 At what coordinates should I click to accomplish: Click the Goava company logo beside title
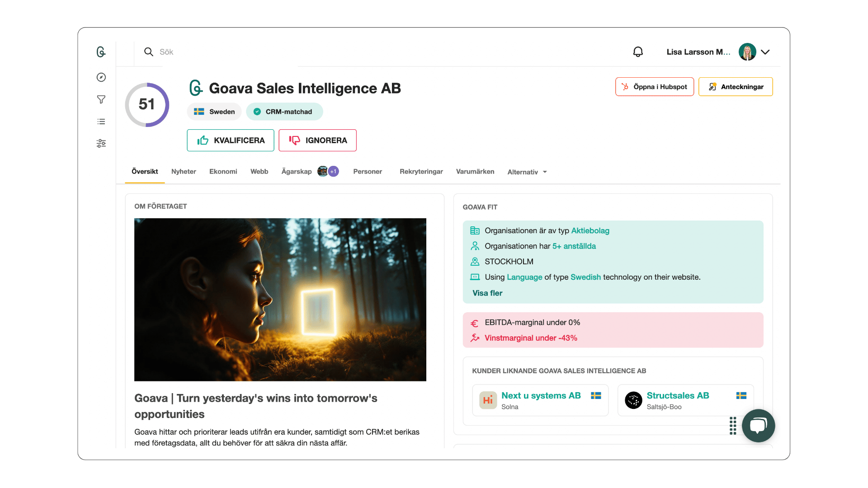click(x=196, y=88)
